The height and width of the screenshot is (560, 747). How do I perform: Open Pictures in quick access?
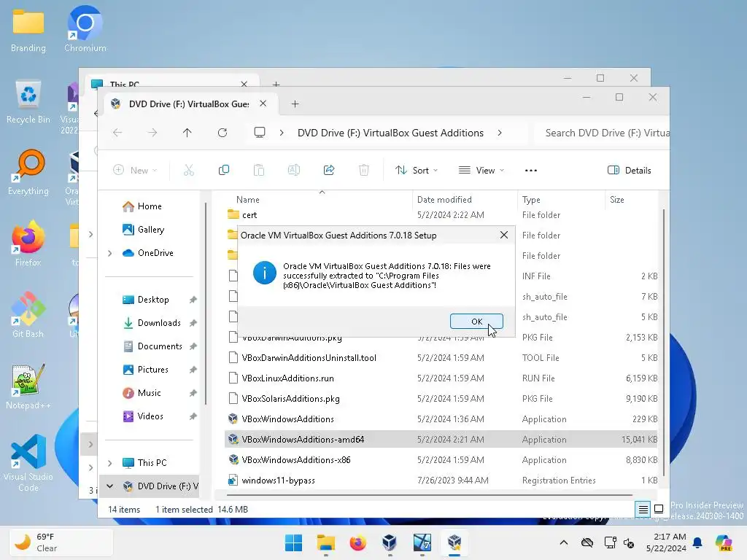(152, 370)
